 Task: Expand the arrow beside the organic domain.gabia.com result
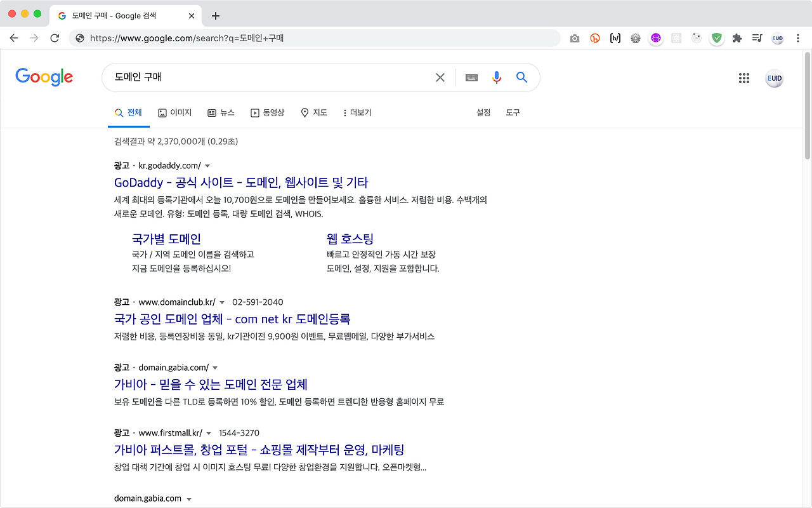point(188,500)
